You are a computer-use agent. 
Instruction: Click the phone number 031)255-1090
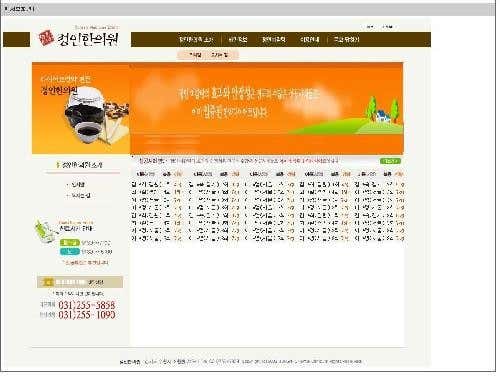(x=87, y=315)
